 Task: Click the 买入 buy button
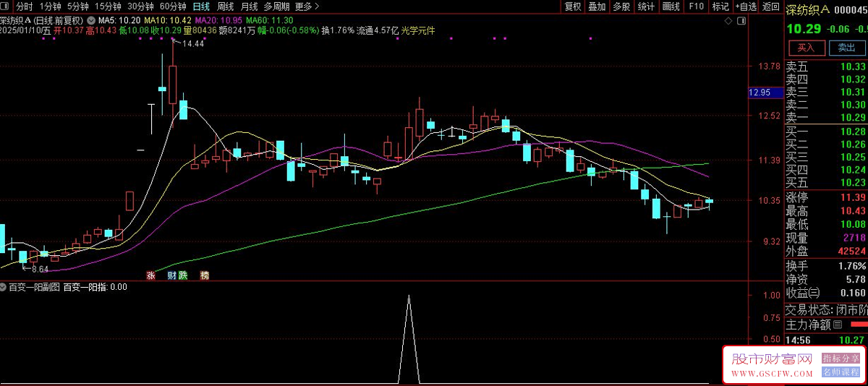[806, 48]
